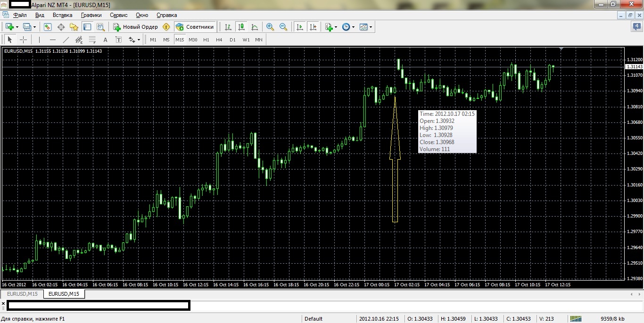Screen dimensions: 644x323
Task: Zoom in the chart
Action: pos(270,27)
